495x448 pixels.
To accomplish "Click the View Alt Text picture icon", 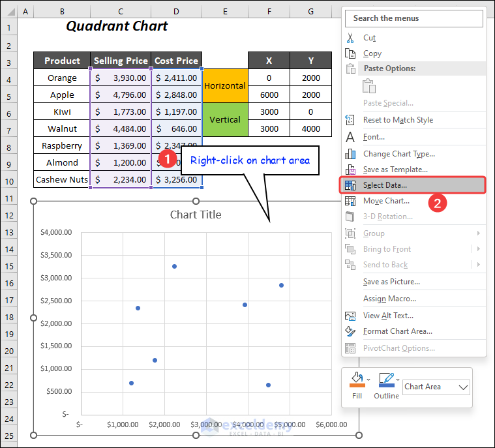I will 350,316.
